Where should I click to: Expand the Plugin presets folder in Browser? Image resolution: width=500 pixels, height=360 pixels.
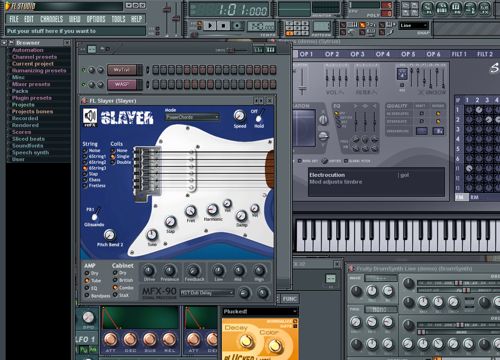pyautogui.click(x=32, y=98)
